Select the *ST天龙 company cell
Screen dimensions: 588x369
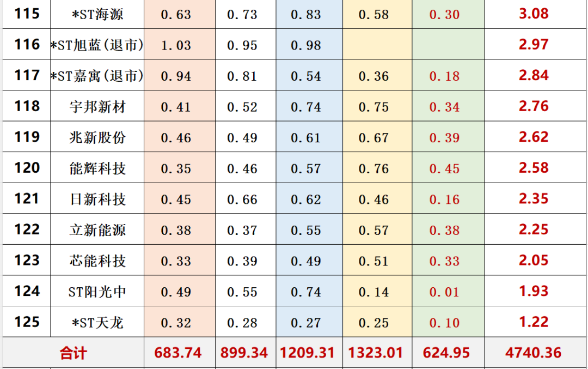(x=97, y=323)
